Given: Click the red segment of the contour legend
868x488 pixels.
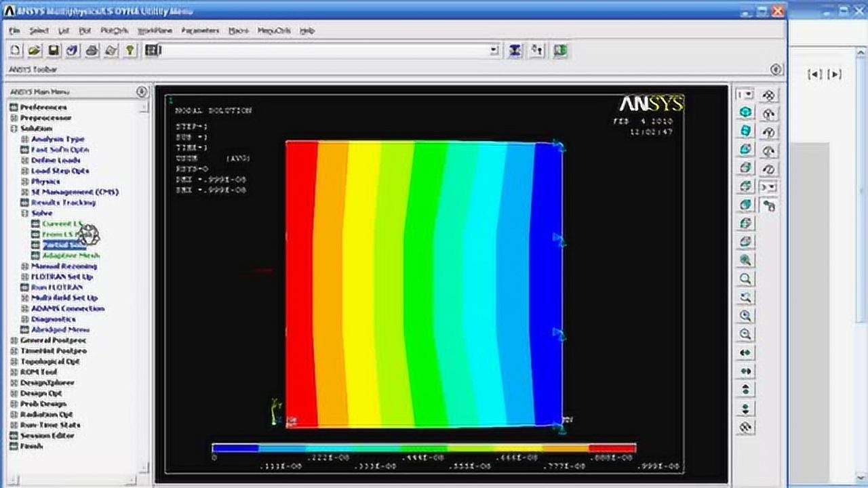Looking at the screenshot, I should (614, 447).
